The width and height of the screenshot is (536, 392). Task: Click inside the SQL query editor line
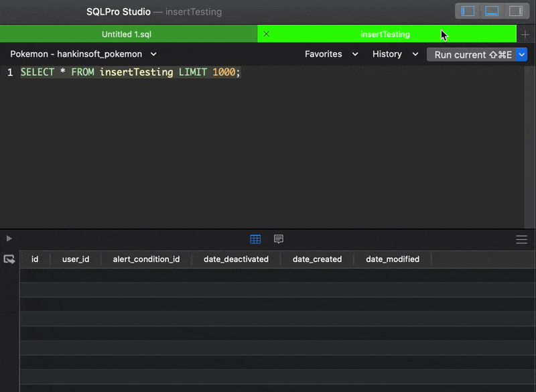click(131, 72)
